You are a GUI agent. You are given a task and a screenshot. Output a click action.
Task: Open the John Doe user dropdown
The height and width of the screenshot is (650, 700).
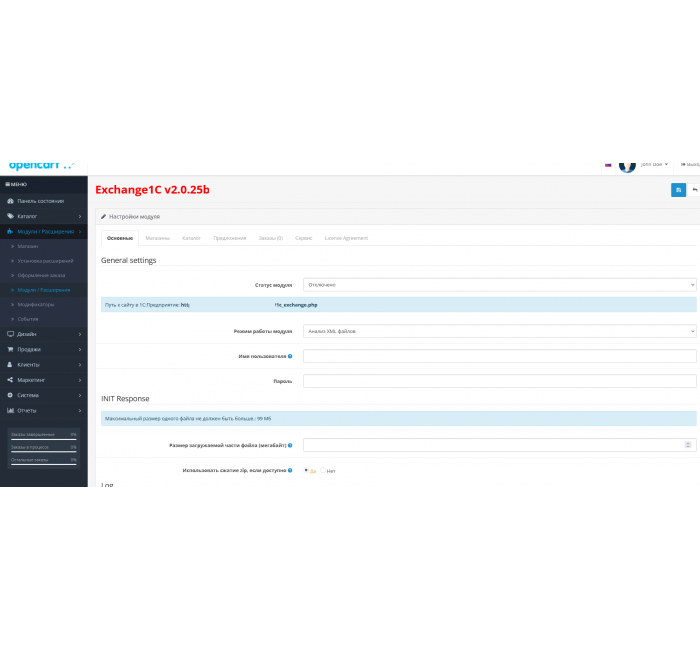pos(654,165)
